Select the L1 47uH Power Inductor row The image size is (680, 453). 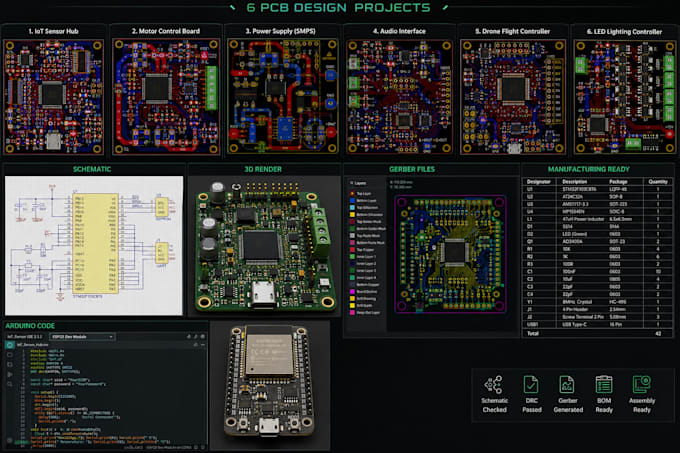(598, 219)
